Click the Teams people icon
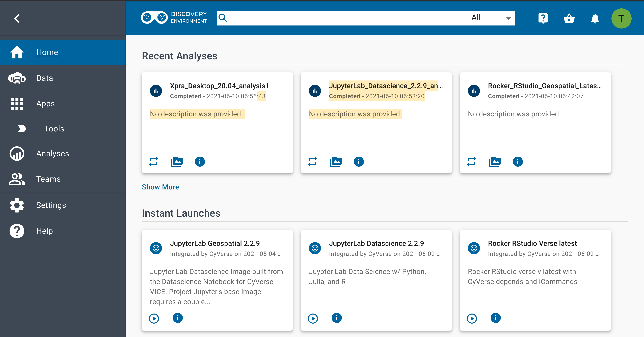This screenshot has width=644, height=337. (17, 179)
